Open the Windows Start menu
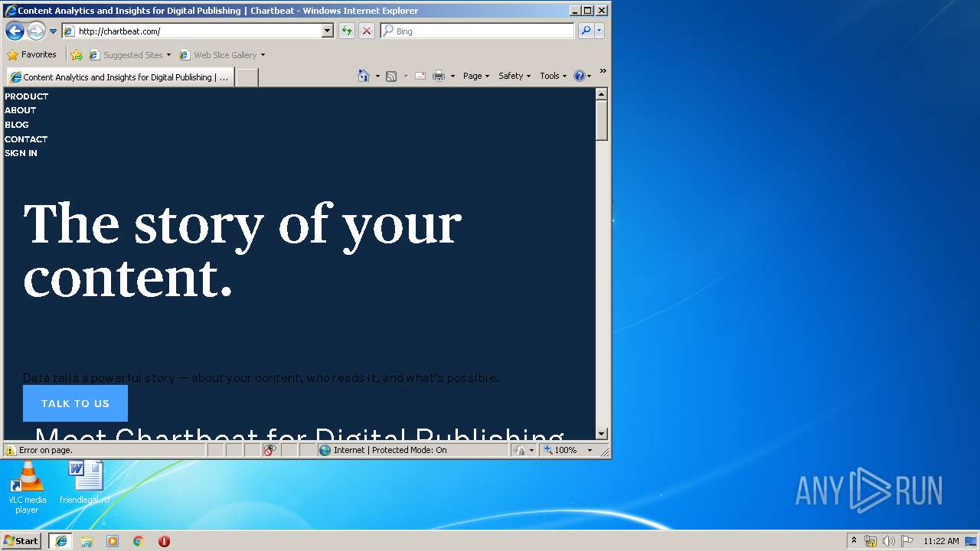The height and width of the screenshot is (551, 980). [21, 540]
